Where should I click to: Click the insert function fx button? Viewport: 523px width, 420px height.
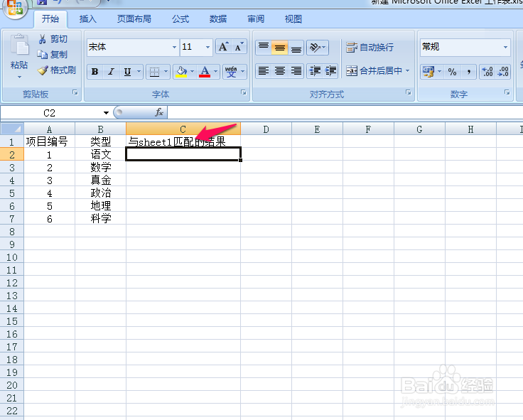pos(159,113)
